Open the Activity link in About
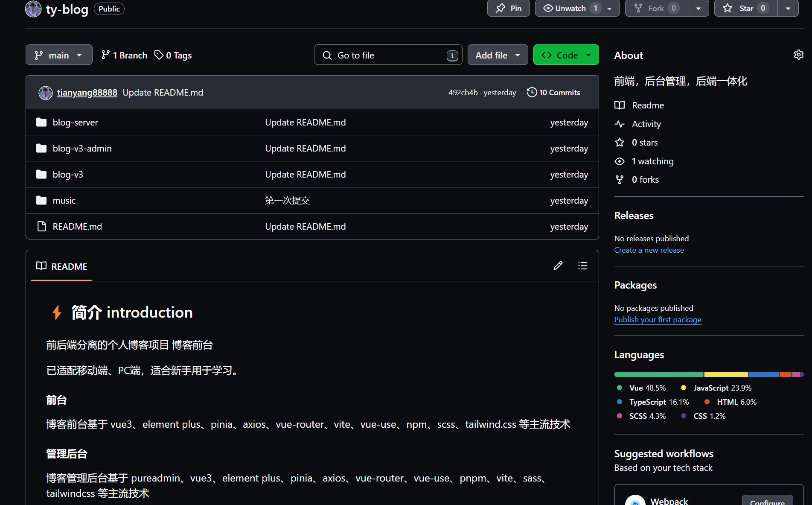Viewport: 812px width, 505px height. point(638,124)
